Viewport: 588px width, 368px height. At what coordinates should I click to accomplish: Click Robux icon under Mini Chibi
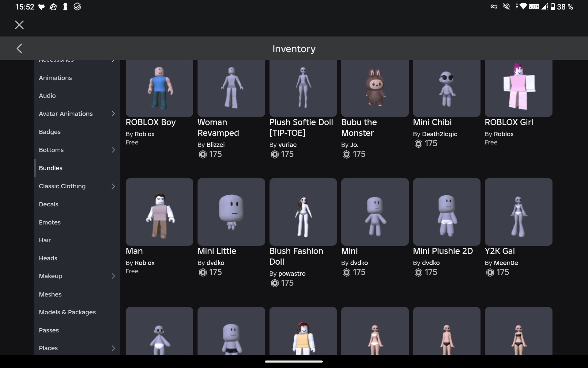[418, 144]
